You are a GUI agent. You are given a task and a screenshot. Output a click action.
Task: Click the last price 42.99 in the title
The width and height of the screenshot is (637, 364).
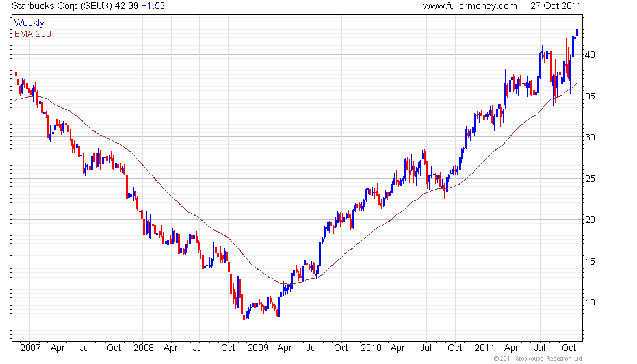(126, 6)
